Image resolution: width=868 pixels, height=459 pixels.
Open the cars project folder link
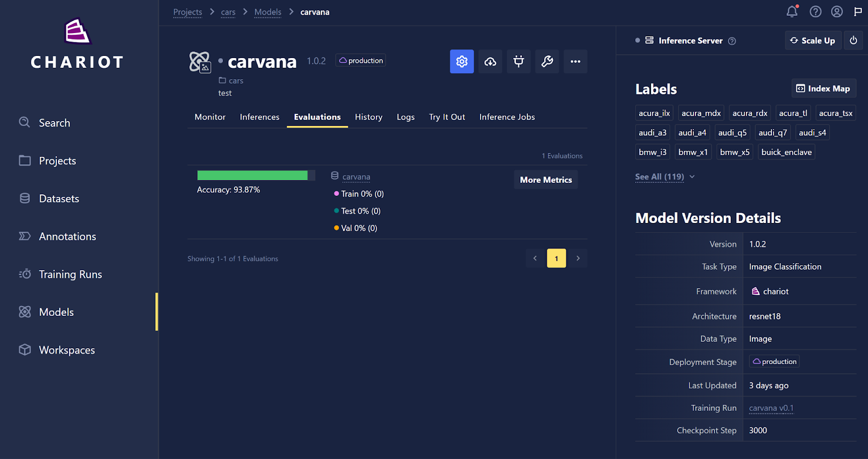[231, 80]
